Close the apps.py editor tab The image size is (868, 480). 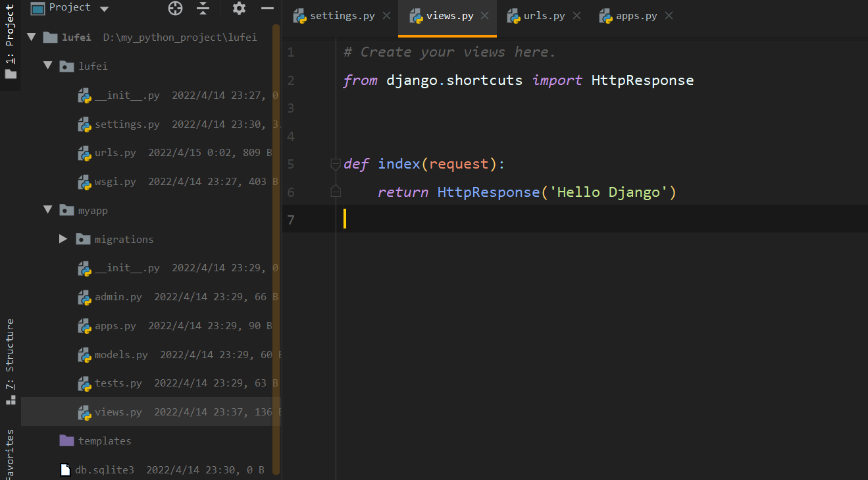click(x=669, y=16)
